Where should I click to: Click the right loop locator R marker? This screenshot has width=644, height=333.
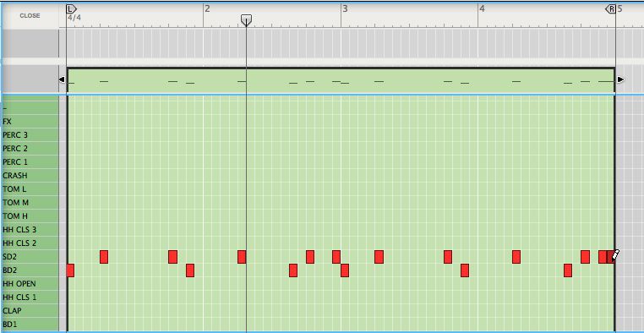611,9
